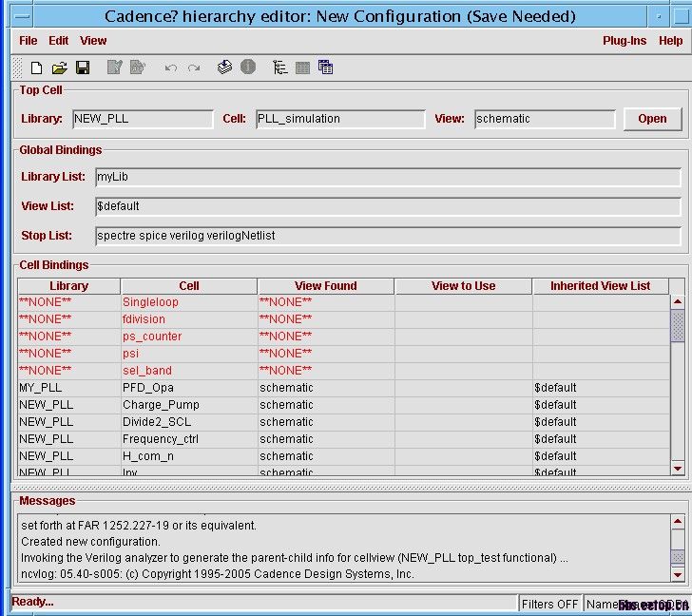Click the 'Created new configuration.' message line

click(x=90, y=542)
